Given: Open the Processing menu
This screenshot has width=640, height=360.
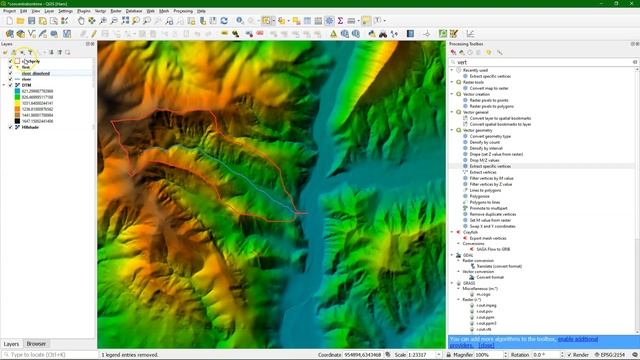Looking at the screenshot, I should 183,11.
